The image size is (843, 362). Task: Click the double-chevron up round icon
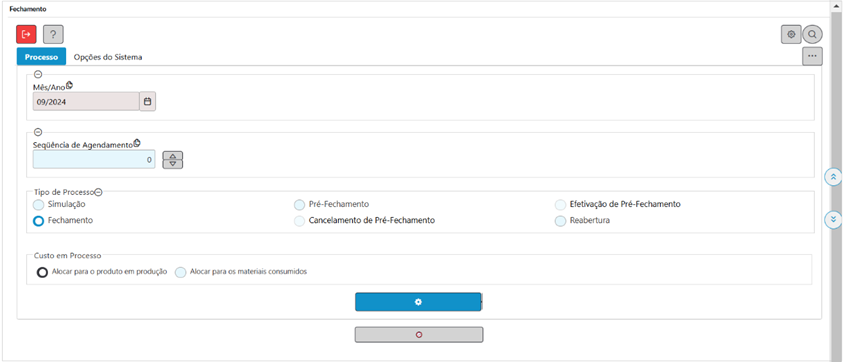click(x=833, y=177)
